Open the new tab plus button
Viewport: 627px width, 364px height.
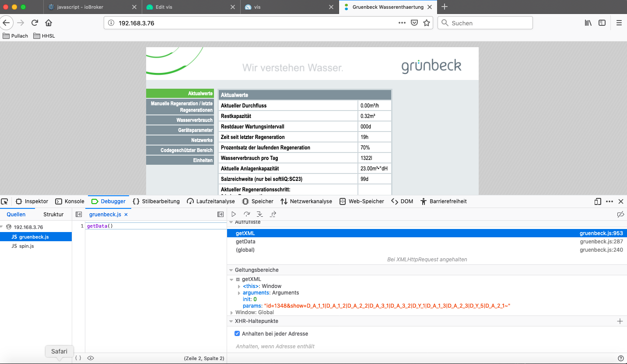(445, 7)
